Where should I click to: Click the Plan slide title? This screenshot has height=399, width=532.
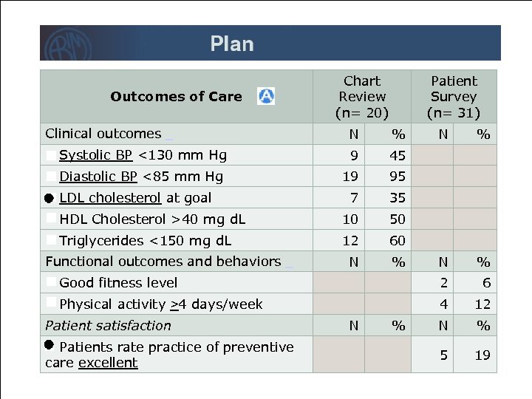231,44
